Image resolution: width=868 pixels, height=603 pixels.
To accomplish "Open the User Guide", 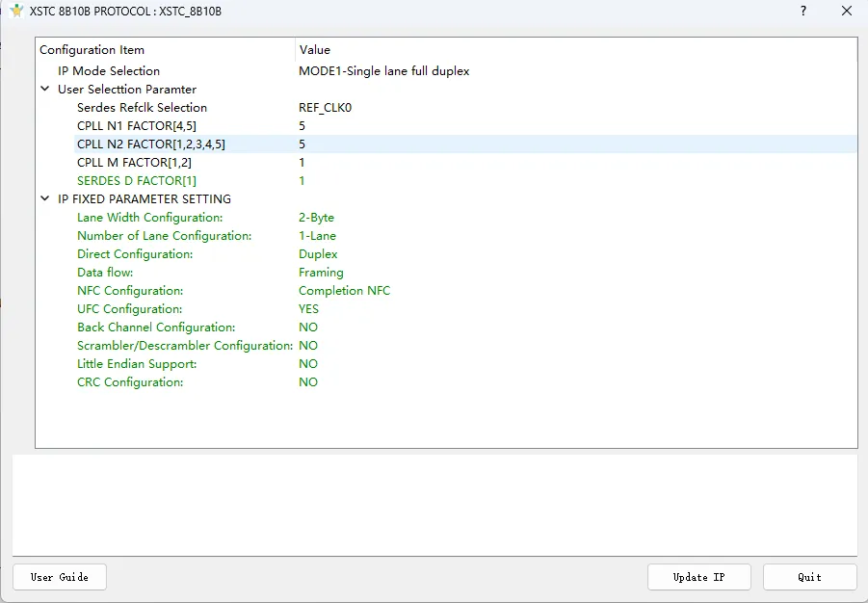I will point(60,577).
